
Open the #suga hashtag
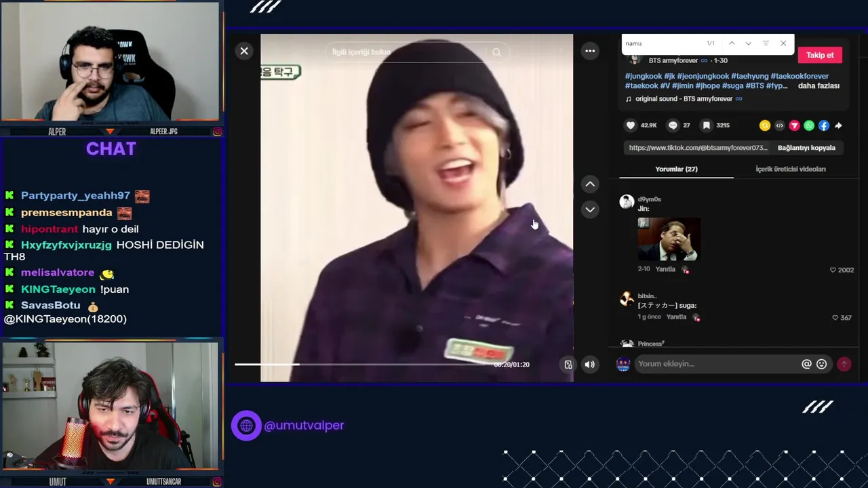732,86
